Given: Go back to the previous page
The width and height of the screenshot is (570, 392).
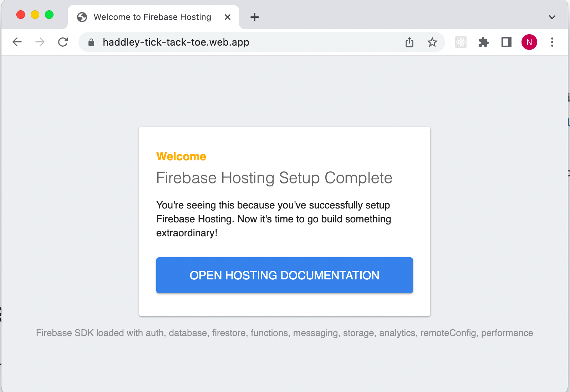Looking at the screenshot, I should tap(17, 42).
